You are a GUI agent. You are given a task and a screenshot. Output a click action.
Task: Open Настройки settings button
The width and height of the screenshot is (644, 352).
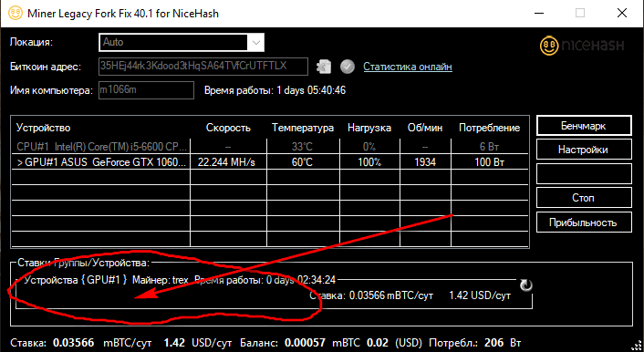click(584, 150)
